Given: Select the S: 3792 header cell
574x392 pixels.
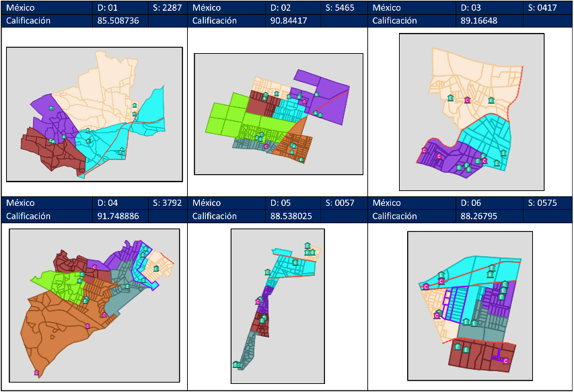Looking at the screenshot, I should (x=167, y=203).
